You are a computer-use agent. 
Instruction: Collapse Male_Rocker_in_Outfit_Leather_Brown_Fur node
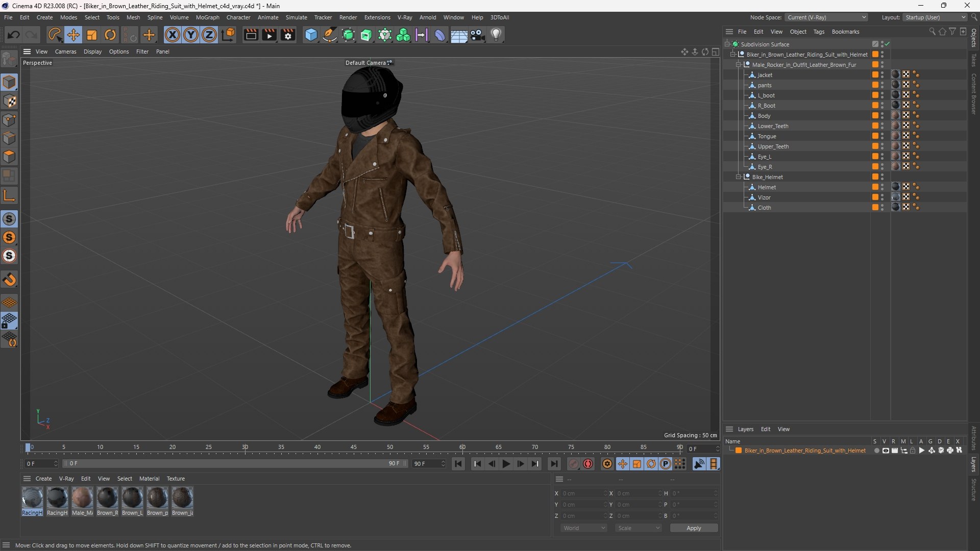pos(738,64)
